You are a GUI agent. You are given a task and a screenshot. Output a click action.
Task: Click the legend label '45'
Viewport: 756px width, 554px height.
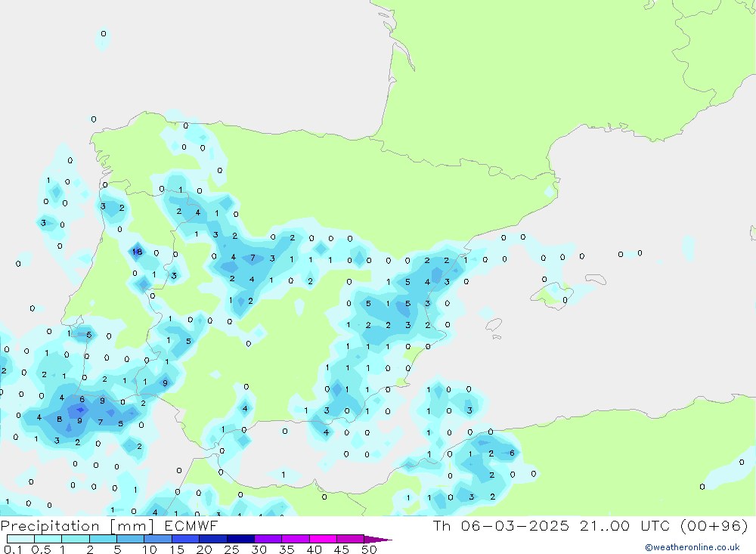342,549
